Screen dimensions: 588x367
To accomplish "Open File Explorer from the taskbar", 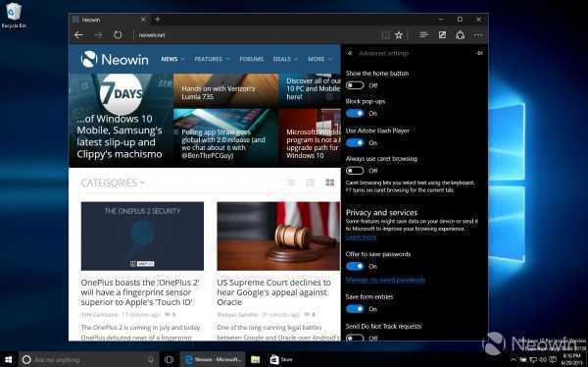I will pos(256,359).
